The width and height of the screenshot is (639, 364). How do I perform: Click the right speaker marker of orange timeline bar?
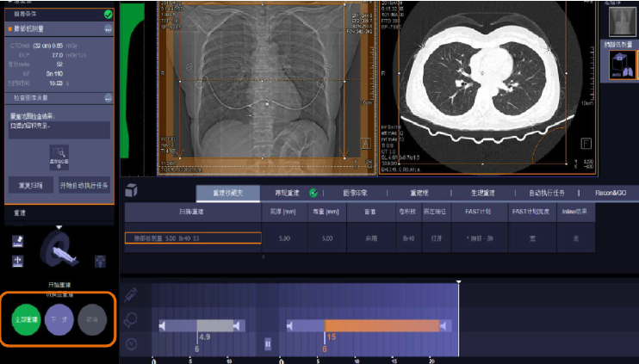tap(444, 326)
